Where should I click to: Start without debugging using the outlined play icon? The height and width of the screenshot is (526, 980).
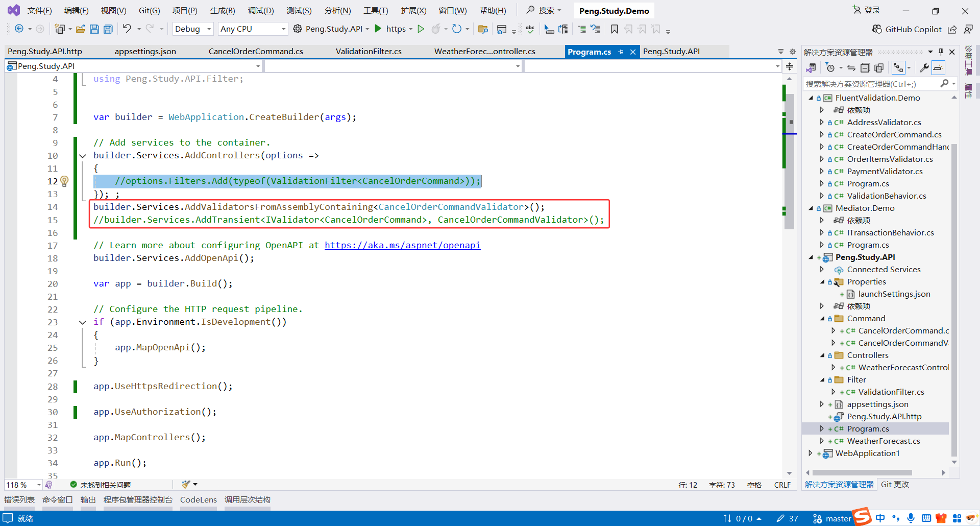[421, 29]
